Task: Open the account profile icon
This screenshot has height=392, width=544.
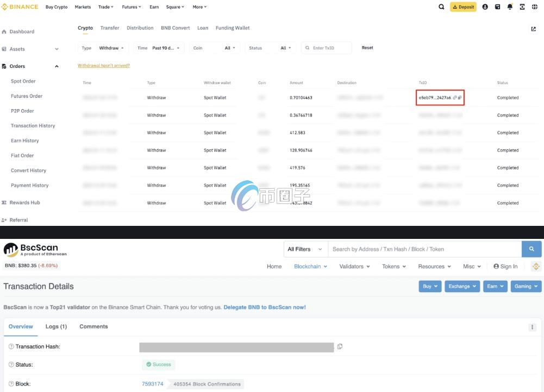Action: tap(485, 7)
